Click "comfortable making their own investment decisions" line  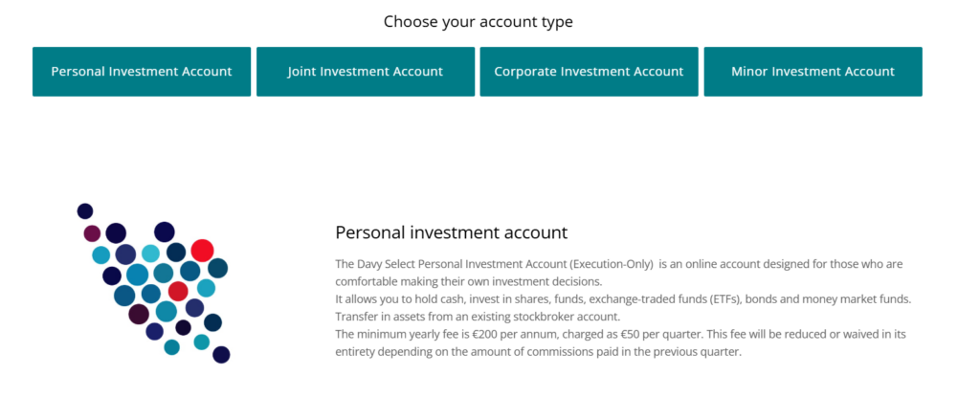pos(469,281)
